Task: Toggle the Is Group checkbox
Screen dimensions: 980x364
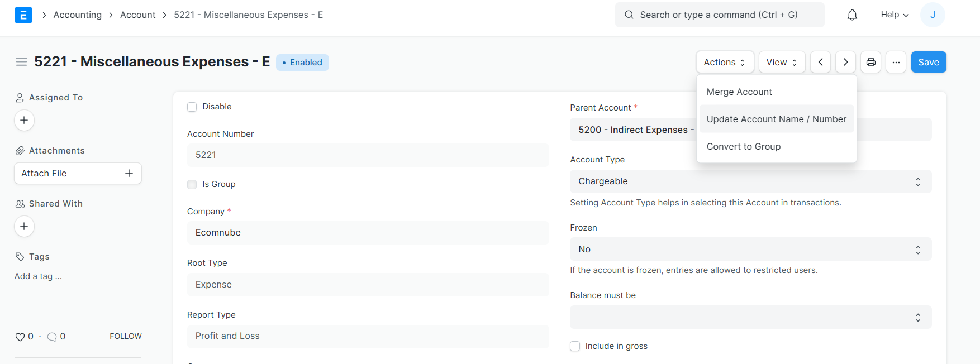Action: 192,184
